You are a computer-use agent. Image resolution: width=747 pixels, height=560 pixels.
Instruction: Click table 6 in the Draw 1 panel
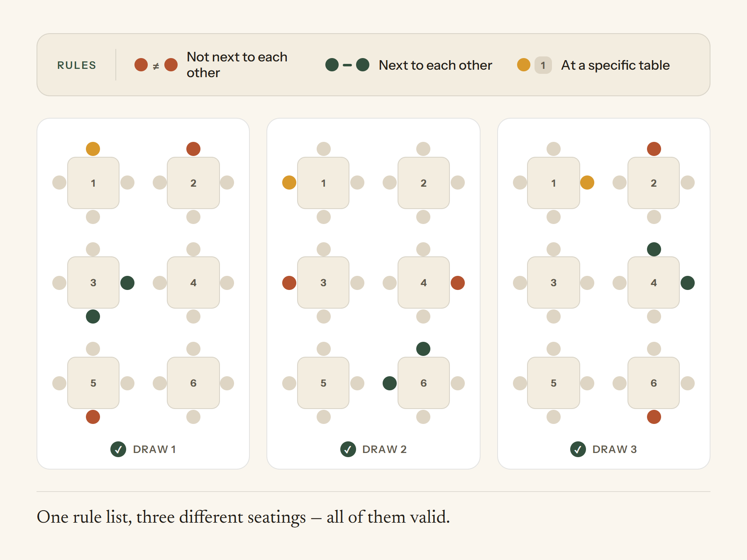pos(193,383)
